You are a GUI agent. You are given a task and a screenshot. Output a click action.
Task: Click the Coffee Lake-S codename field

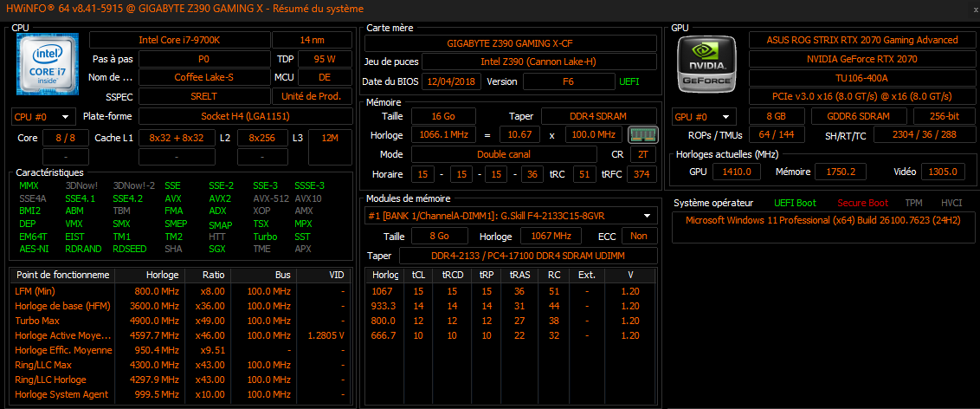click(204, 77)
